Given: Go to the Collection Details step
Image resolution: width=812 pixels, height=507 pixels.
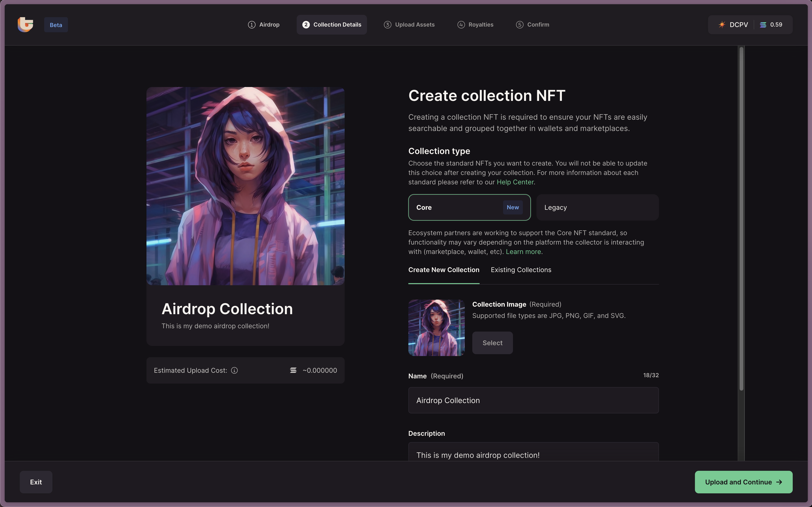Looking at the screenshot, I should [331, 24].
